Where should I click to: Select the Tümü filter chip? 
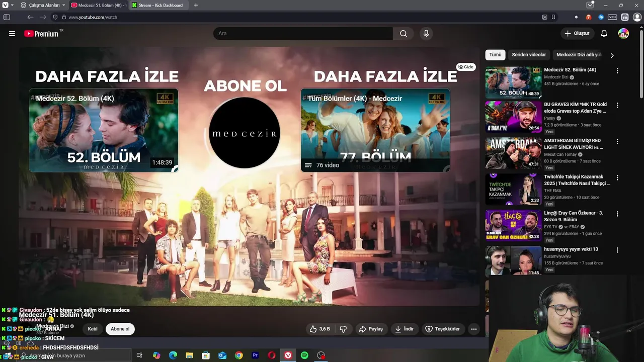tap(496, 55)
